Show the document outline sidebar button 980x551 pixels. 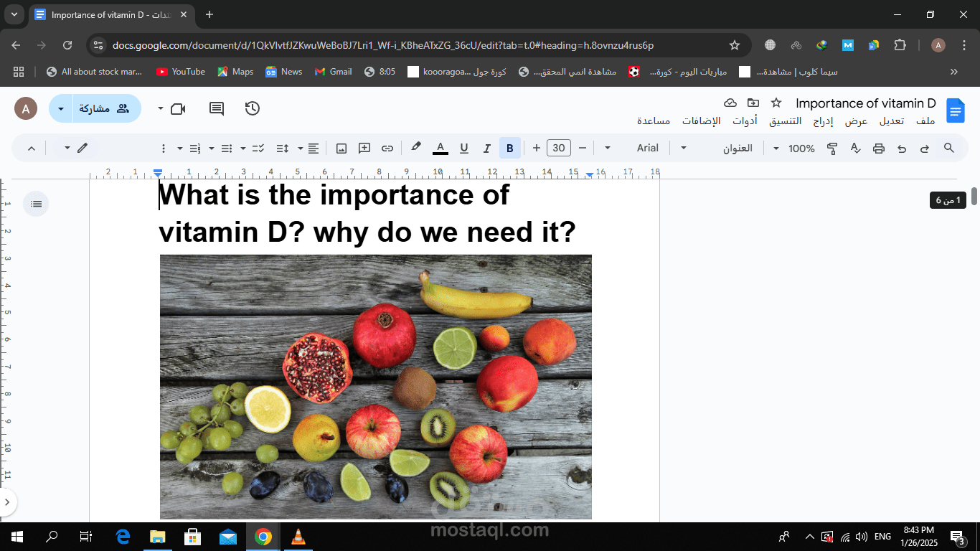coord(37,204)
